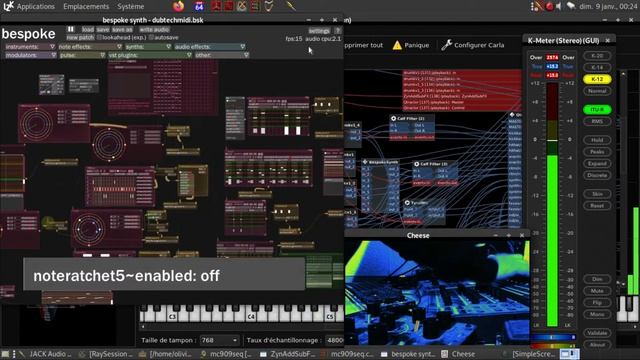This screenshot has width=640, height=360.
Task: Enable the autosave checkbox
Action: pyautogui.click(x=151, y=37)
